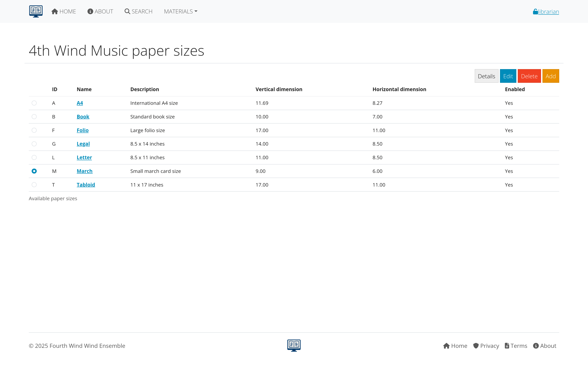Click the house icon beside footer Home
The height and width of the screenshot is (367, 588).
[x=447, y=346]
